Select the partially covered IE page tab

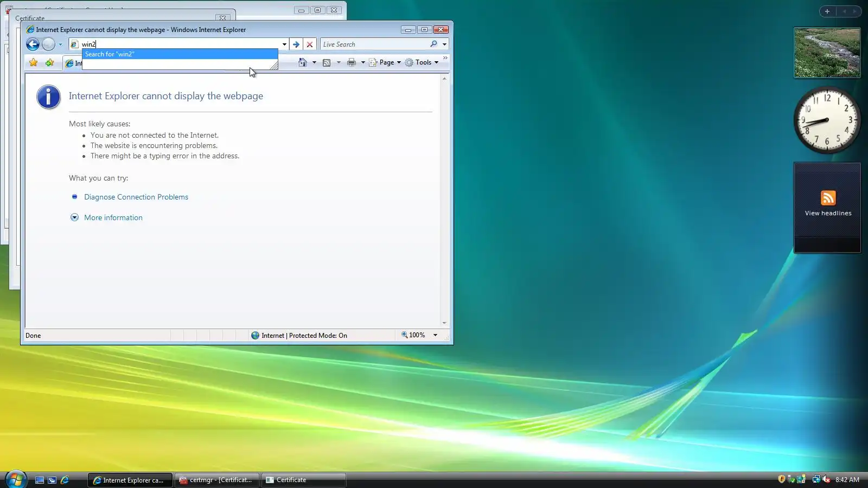pyautogui.click(x=73, y=63)
